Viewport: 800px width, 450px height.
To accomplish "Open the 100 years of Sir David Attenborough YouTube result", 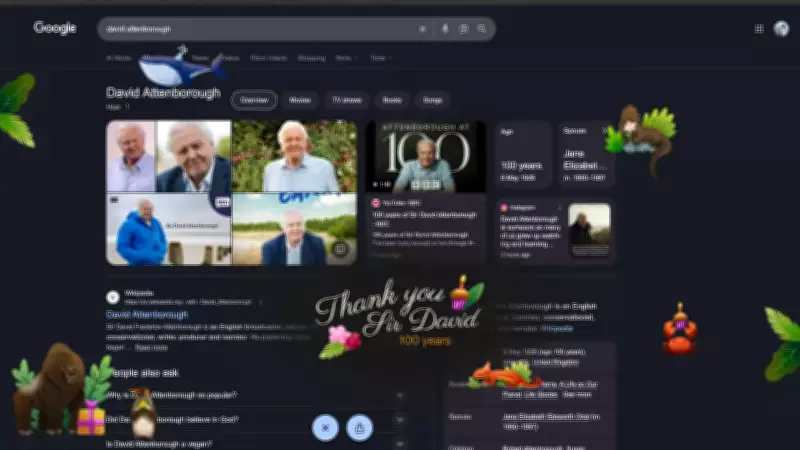I will pos(424,219).
